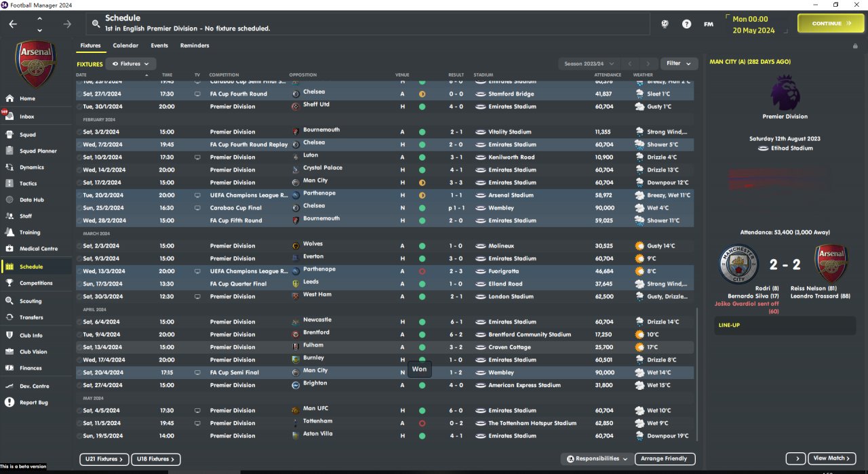
Task: Expand the Responsibilities dropdown
Action: (597, 459)
